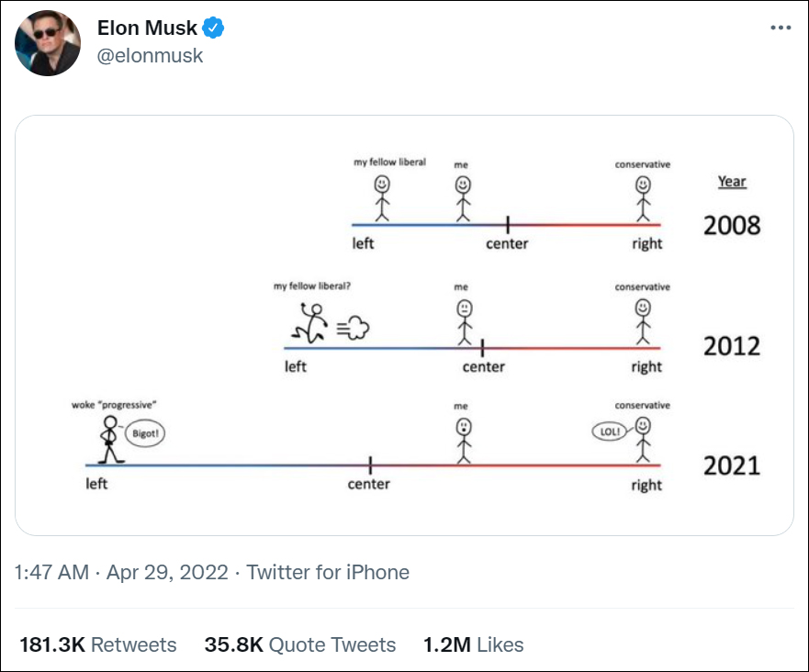Click the underlined "Year" heading in image

coord(732,182)
